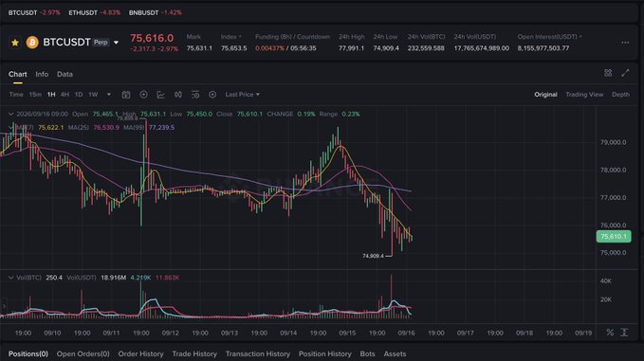The image size is (644, 361).
Task: Open the Position History tab
Action: 325,353
